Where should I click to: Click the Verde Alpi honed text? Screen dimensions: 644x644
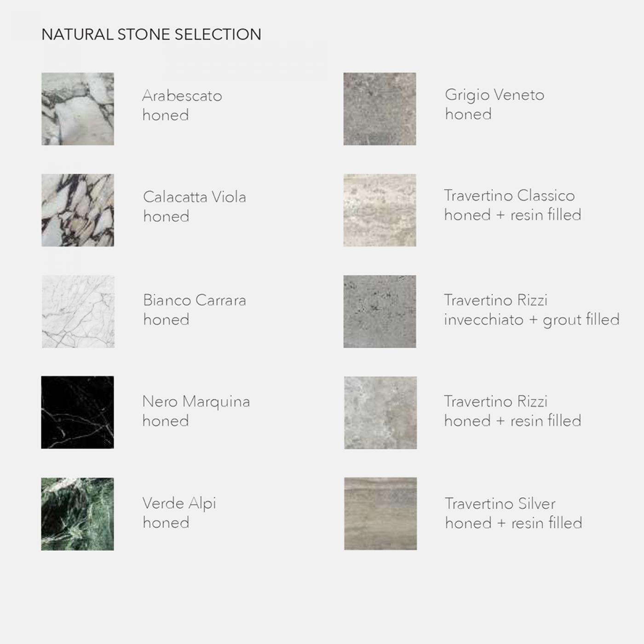coord(179,512)
